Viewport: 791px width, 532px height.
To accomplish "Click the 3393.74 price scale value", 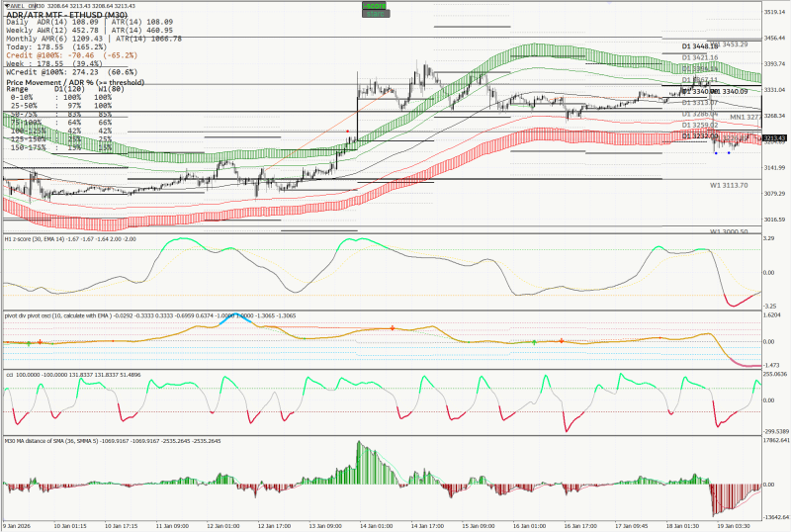I will pos(775,63).
